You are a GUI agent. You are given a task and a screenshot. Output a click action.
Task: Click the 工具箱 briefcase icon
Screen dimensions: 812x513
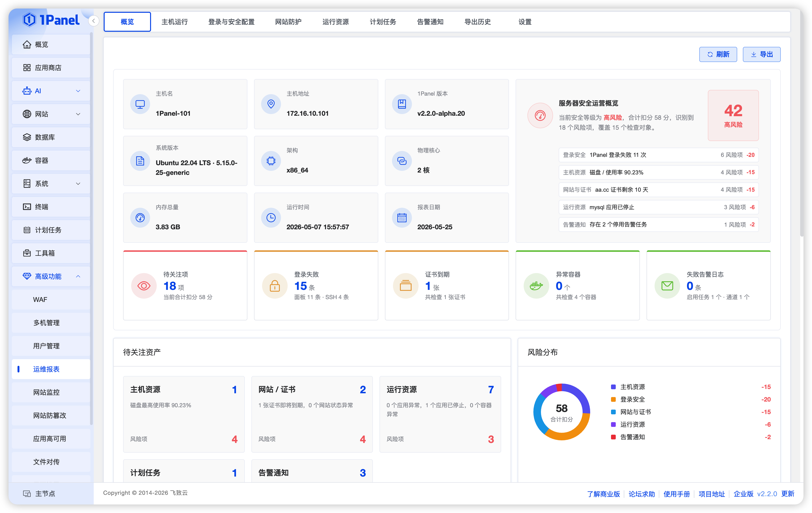pyautogui.click(x=27, y=253)
